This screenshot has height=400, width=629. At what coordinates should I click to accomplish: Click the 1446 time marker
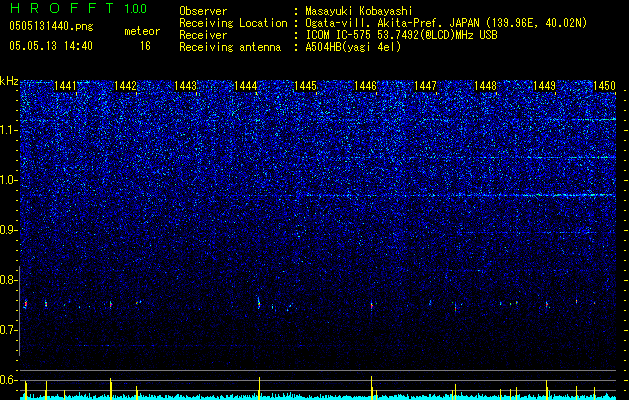[x=365, y=86]
